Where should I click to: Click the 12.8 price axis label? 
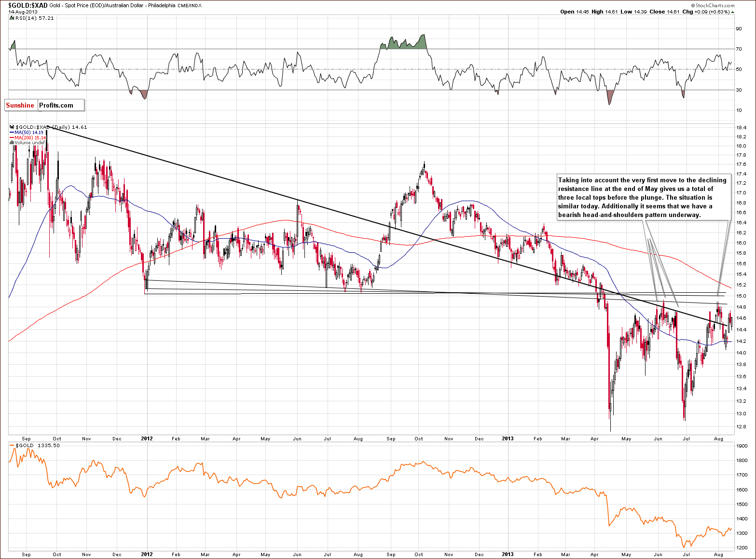point(742,427)
